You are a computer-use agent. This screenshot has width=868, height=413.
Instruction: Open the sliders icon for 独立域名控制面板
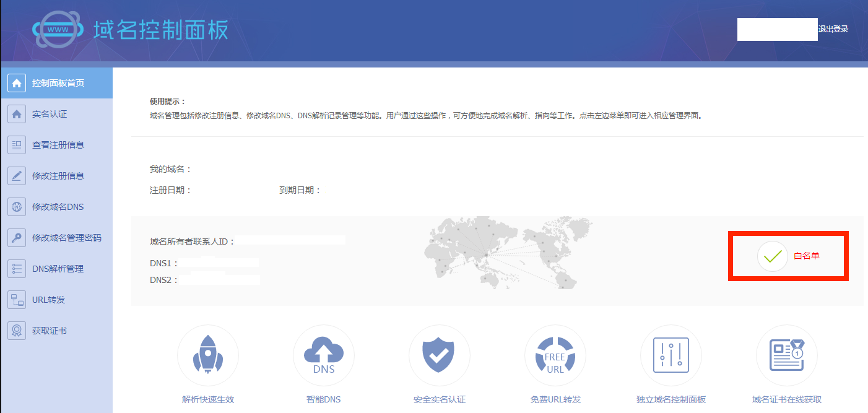coord(671,355)
